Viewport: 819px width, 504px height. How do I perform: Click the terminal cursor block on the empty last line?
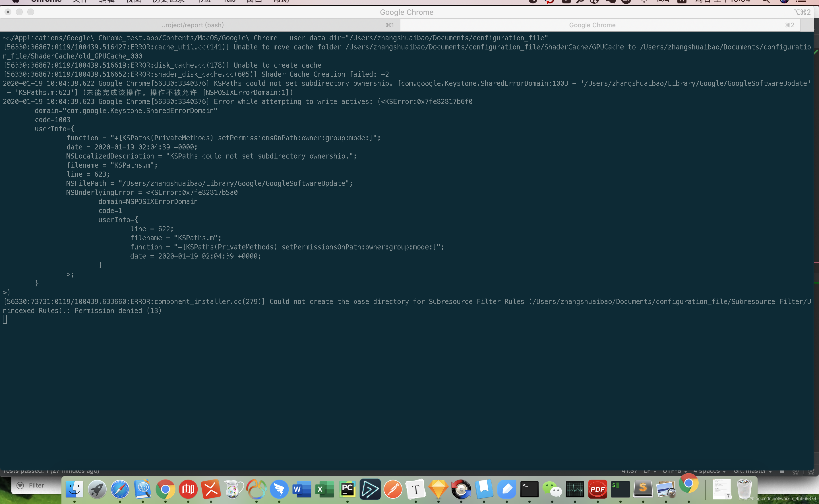pos(5,319)
